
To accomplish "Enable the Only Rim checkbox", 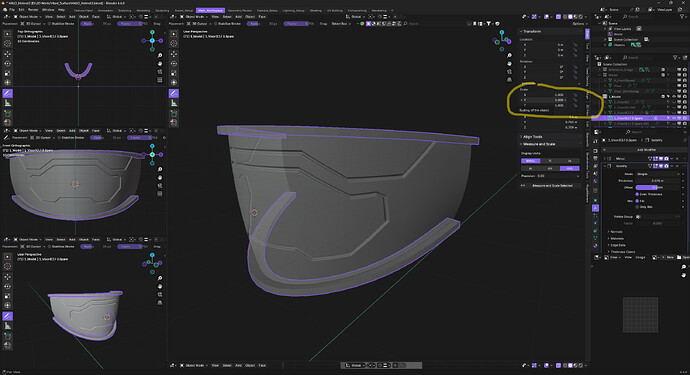I will (637, 207).
